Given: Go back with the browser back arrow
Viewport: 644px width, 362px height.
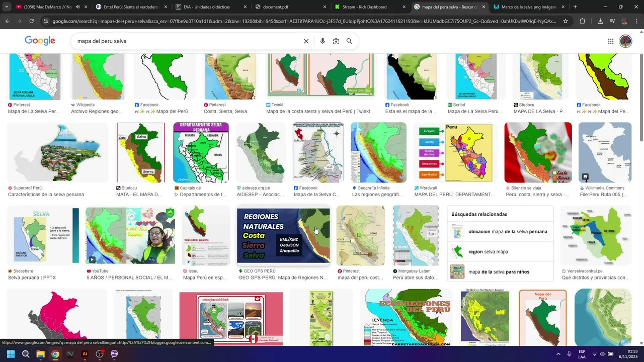Looking at the screenshot, I should [x=7, y=21].
